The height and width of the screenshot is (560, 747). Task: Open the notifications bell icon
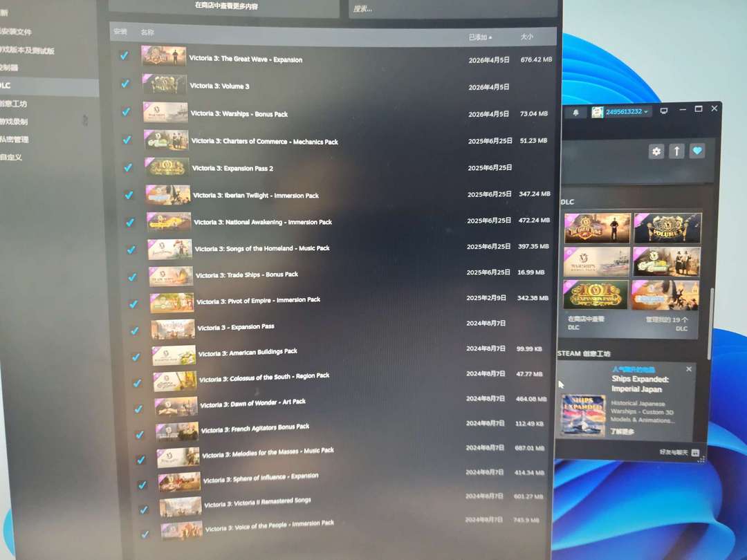pos(575,113)
